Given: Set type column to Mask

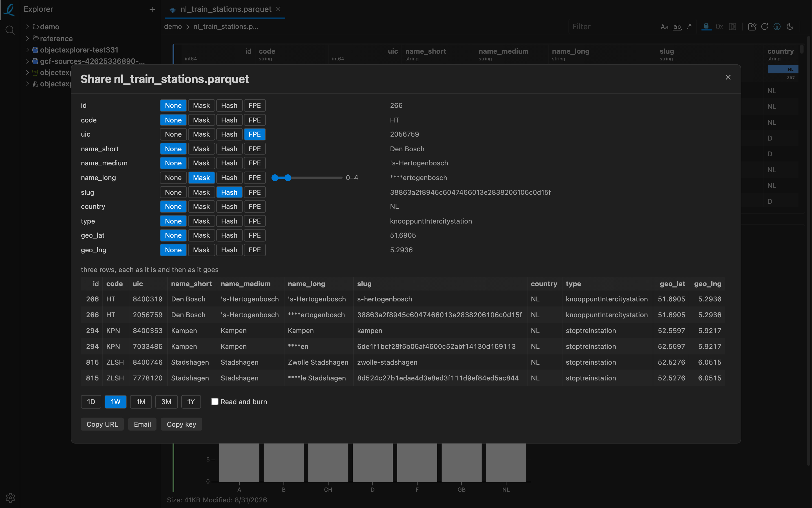Looking at the screenshot, I should [x=201, y=221].
